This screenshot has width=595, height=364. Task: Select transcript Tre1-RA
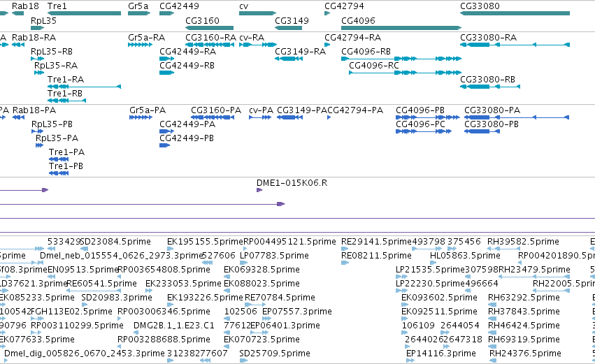coord(84,87)
